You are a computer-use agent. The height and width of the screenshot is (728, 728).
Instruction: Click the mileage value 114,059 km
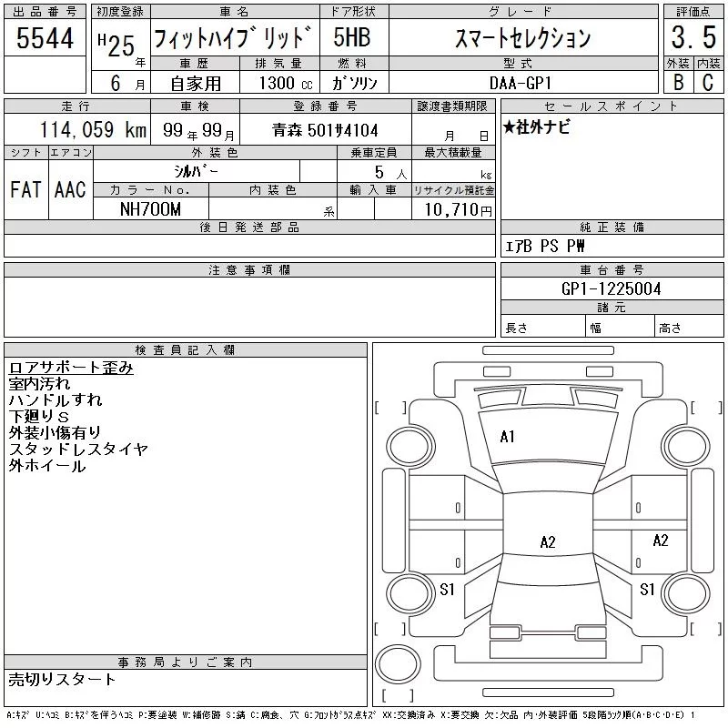pyautogui.click(x=89, y=130)
